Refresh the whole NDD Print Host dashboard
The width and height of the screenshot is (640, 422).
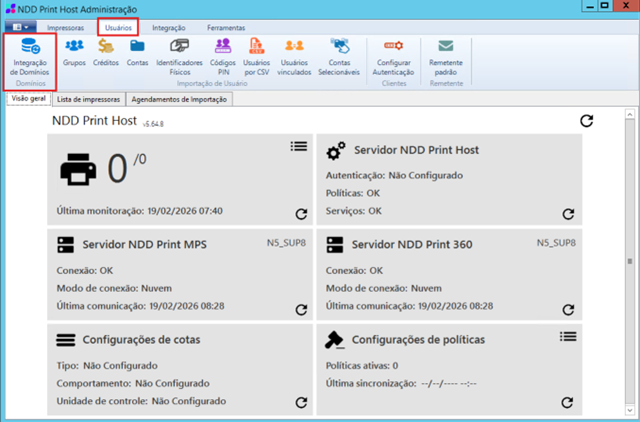point(587,121)
